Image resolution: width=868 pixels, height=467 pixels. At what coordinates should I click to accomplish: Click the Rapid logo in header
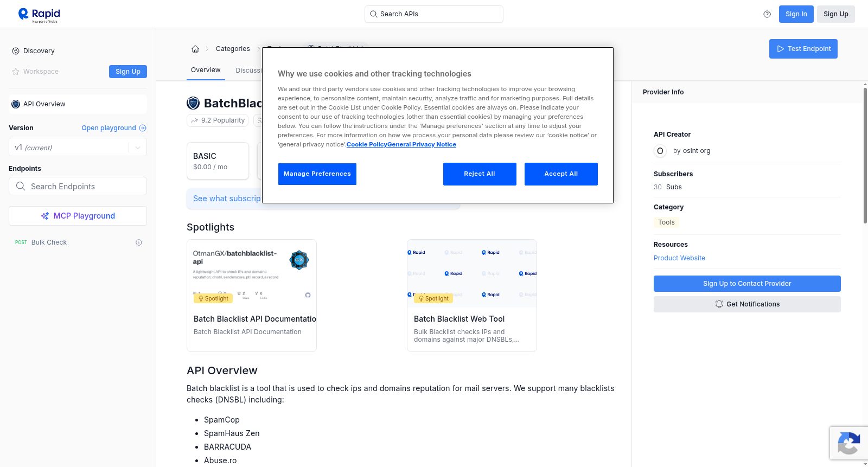(x=39, y=15)
